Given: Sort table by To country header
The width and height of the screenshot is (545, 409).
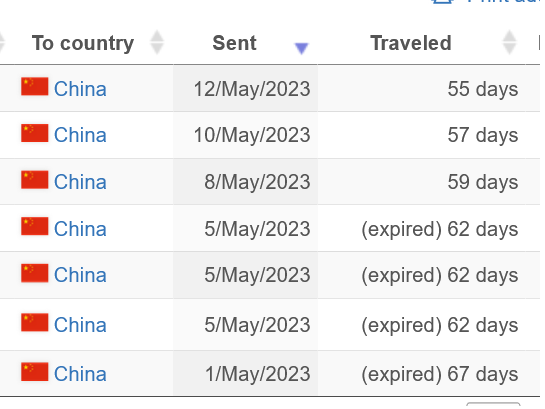Looking at the screenshot, I should 83,43.
